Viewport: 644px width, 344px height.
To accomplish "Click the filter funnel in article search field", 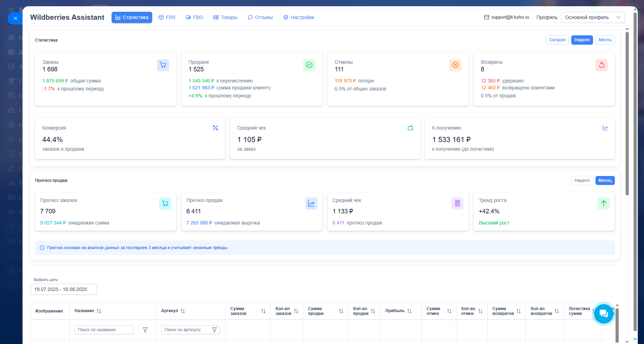I will click(215, 330).
